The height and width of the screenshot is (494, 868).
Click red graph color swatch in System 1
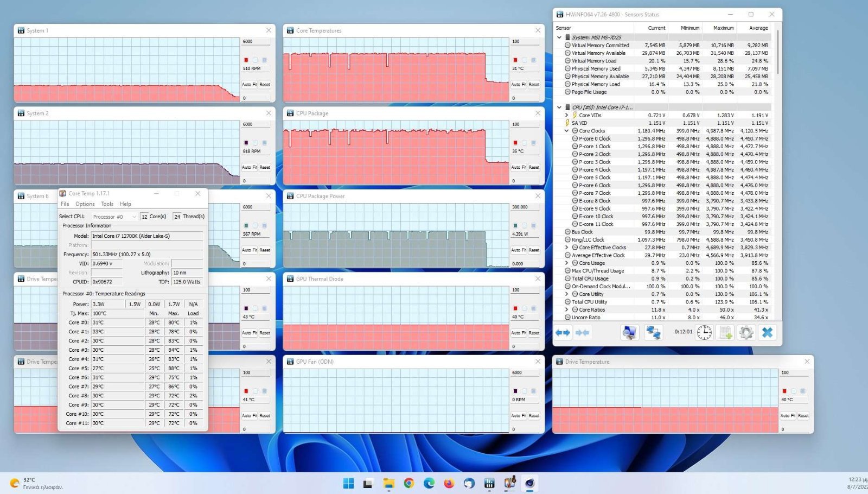point(246,60)
